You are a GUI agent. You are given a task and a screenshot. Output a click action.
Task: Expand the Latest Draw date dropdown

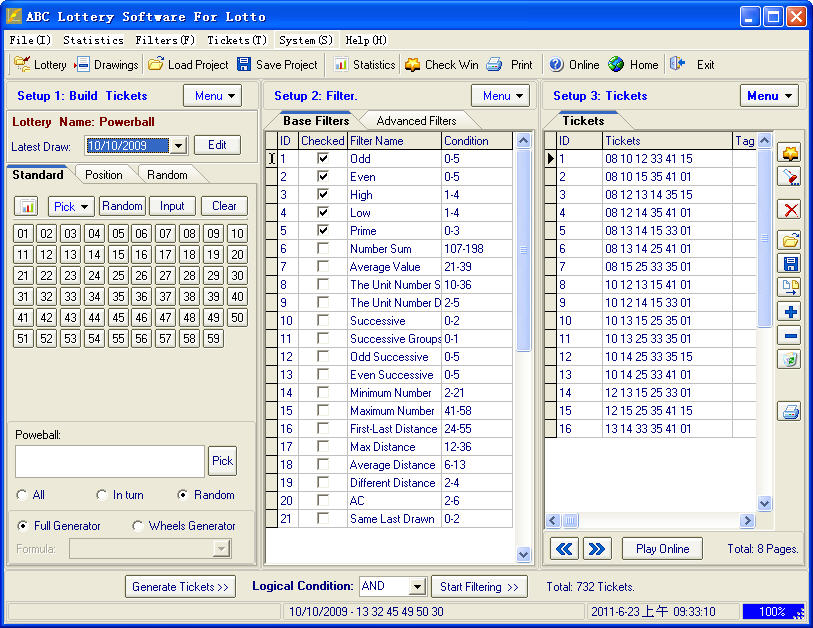(x=178, y=146)
